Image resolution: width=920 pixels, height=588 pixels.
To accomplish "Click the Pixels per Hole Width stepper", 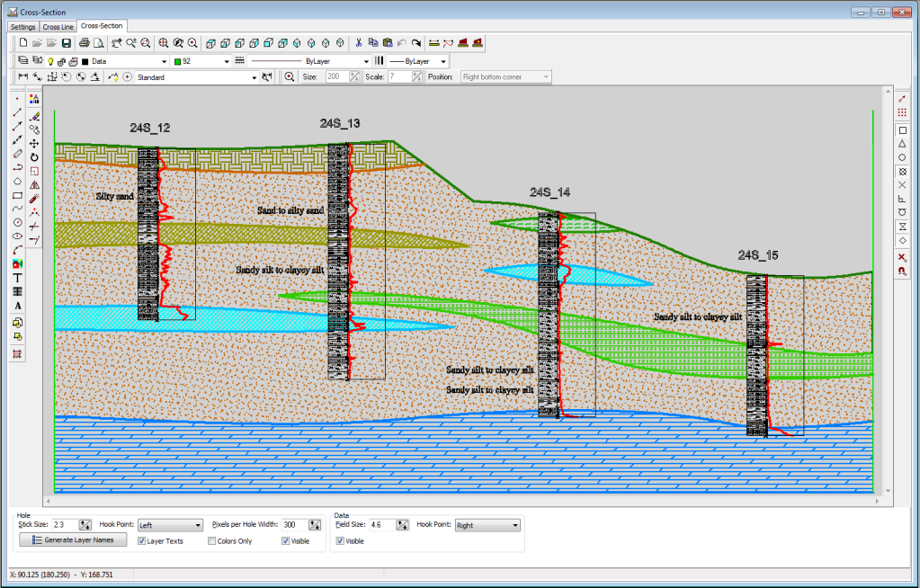I will tap(315, 525).
